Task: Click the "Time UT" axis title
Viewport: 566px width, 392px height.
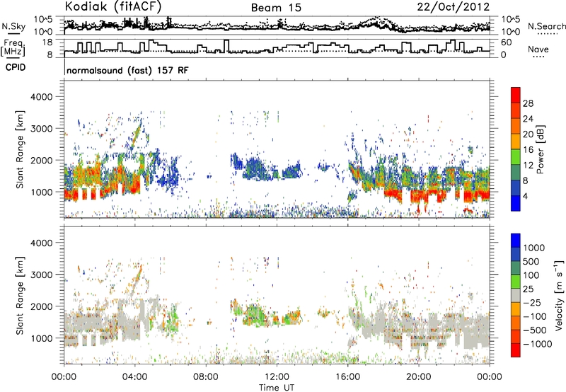Action: click(277, 388)
